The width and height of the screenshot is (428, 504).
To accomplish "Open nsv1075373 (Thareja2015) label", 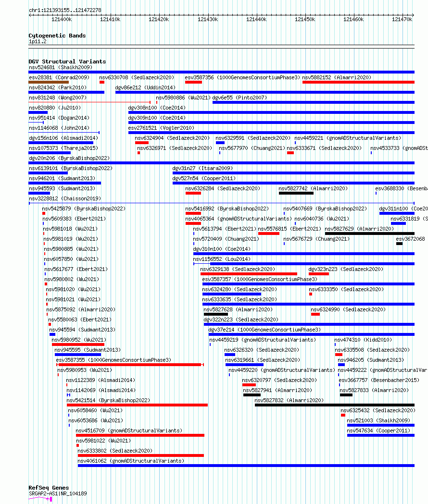I will [63, 148].
